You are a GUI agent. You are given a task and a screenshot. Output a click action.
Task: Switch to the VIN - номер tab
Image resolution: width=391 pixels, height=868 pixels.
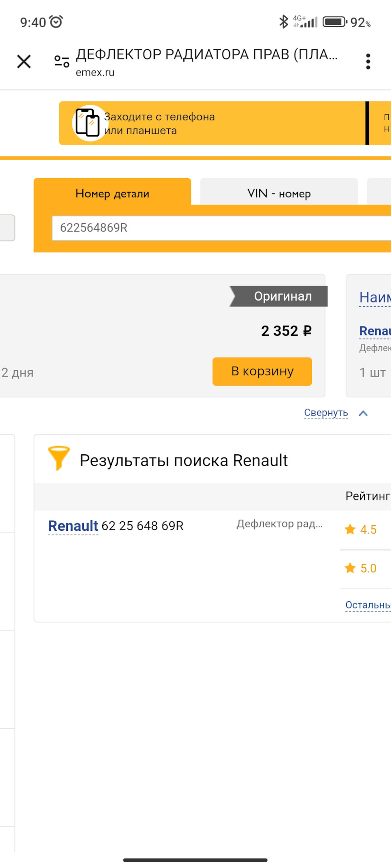click(x=279, y=193)
